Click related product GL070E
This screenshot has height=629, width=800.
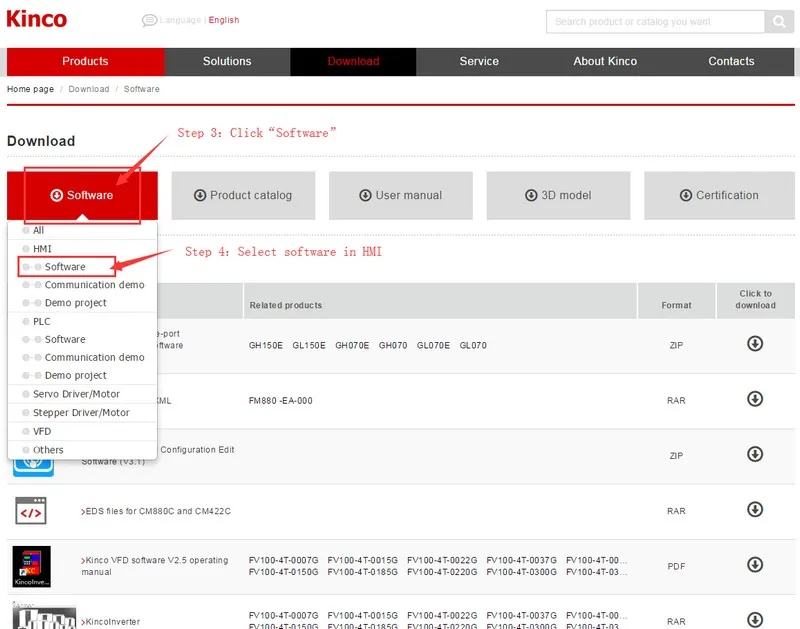433,345
